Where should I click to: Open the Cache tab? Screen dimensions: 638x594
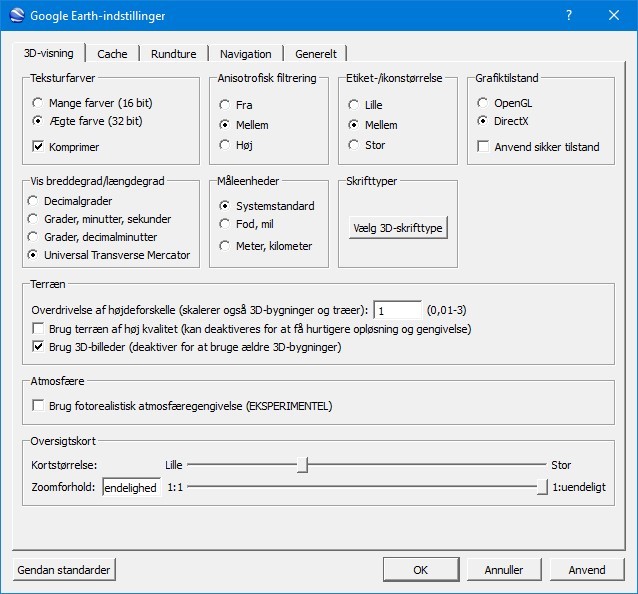coord(112,54)
